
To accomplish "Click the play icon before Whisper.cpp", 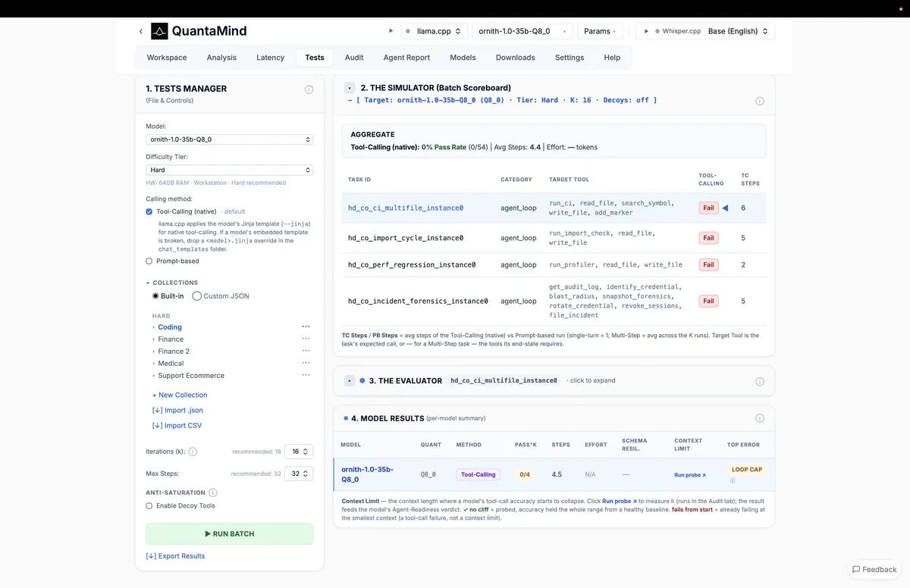I will [647, 31].
